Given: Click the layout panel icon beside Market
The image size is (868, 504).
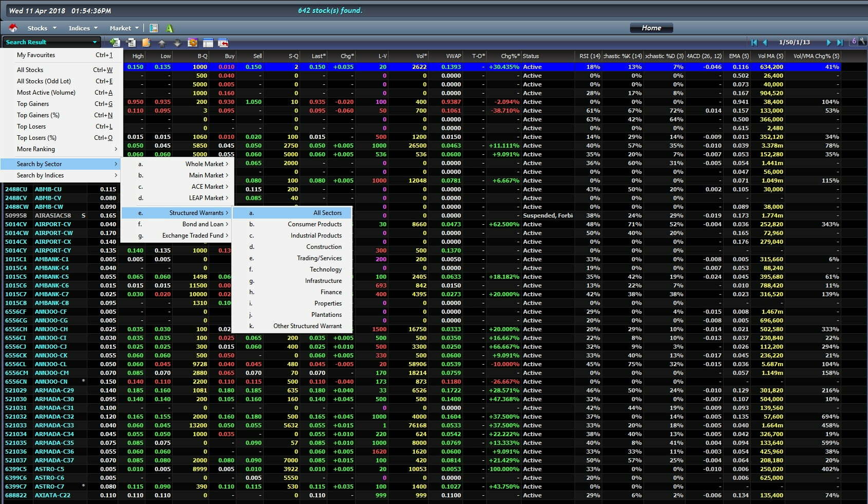Looking at the screenshot, I should [x=154, y=28].
